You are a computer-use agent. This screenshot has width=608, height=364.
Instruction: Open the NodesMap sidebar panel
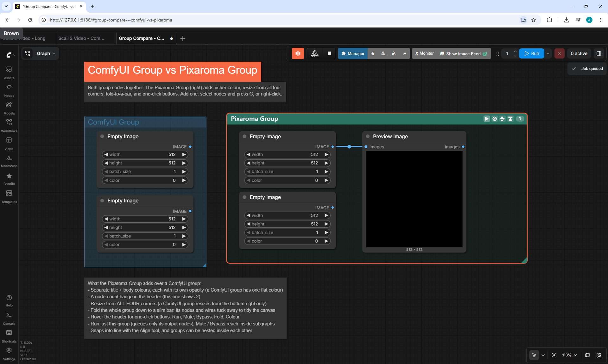(9, 161)
